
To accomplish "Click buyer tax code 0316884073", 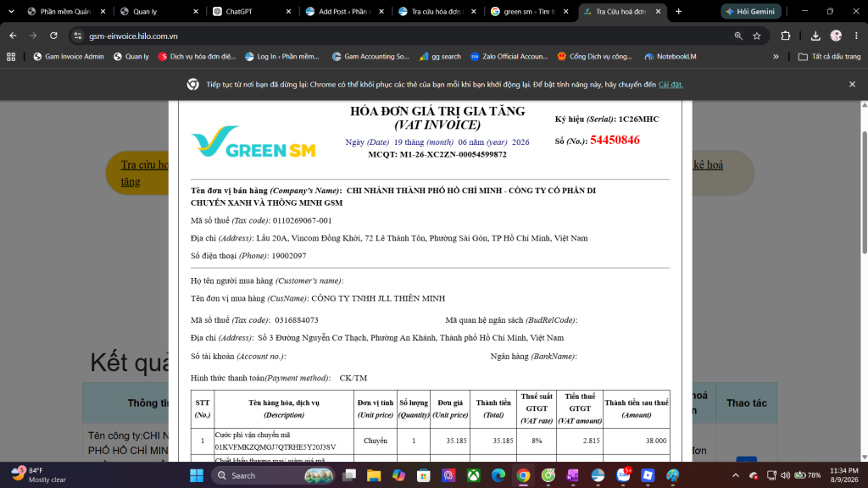I will point(296,319).
